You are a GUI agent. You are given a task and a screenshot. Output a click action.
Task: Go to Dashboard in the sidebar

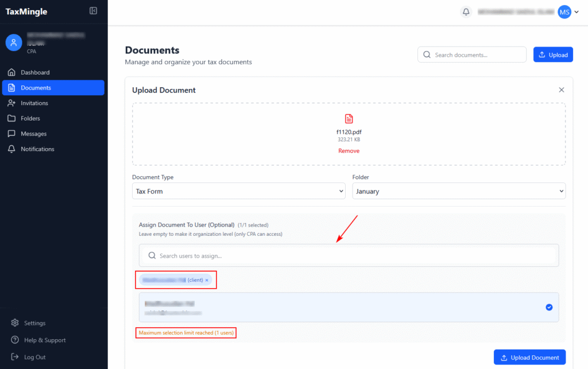tap(35, 72)
